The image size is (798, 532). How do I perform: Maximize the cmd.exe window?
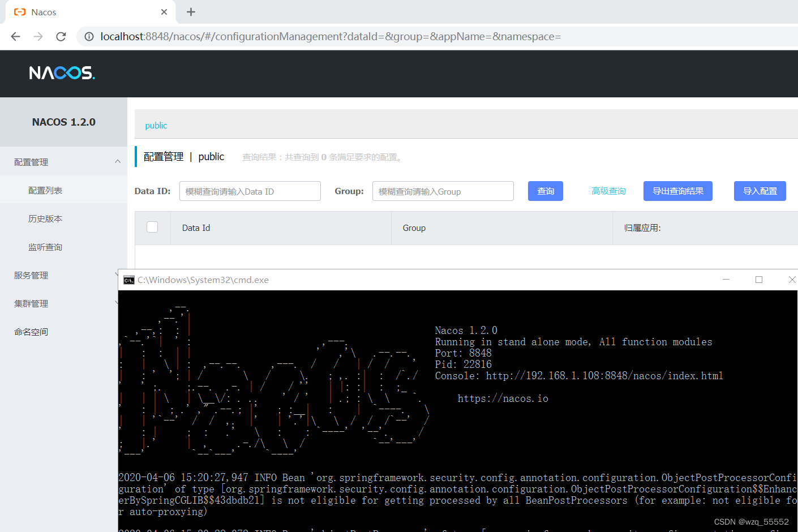coord(759,280)
